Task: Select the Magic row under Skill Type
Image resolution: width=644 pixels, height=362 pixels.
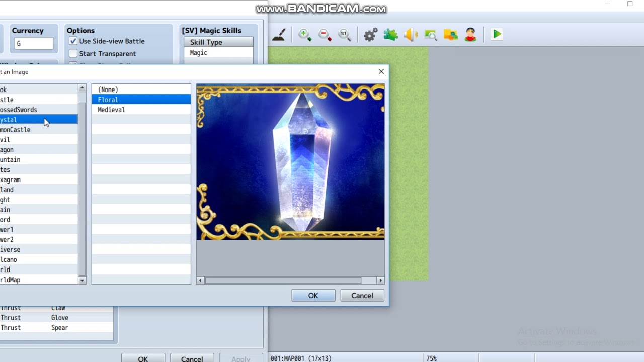Action: (218, 53)
